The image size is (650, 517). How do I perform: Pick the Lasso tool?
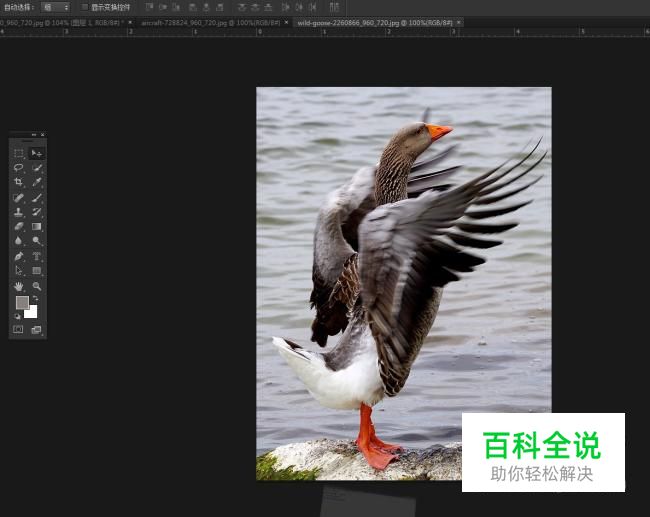pyautogui.click(x=19, y=168)
